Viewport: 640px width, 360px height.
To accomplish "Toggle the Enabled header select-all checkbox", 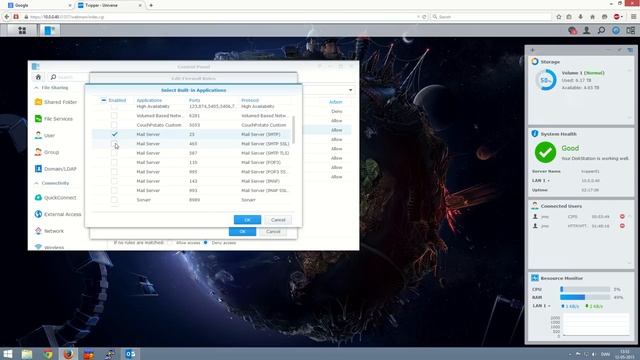I will click(104, 100).
